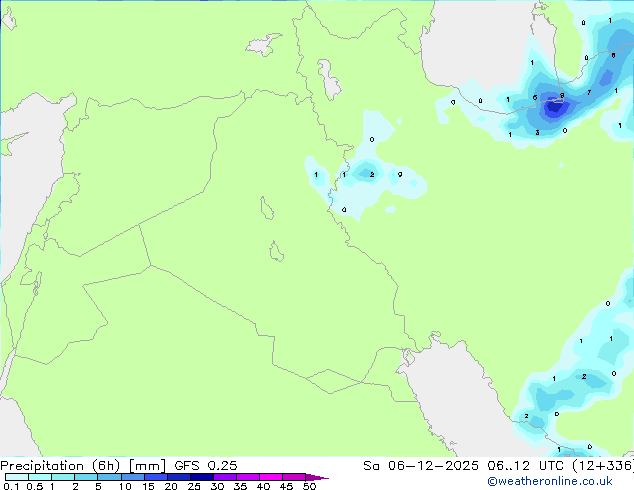
Task: Select the 35–40 mm violet legend swatch
Action: 248,477
